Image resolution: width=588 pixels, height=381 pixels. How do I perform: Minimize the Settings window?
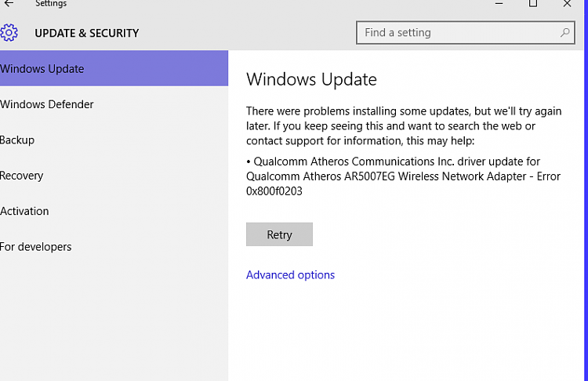point(499,3)
